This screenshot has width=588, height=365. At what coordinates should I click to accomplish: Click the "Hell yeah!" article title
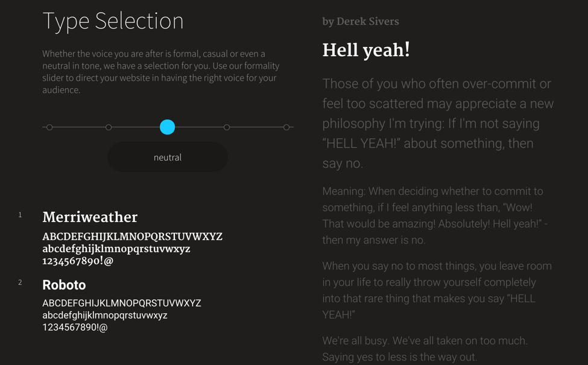click(366, 50)
